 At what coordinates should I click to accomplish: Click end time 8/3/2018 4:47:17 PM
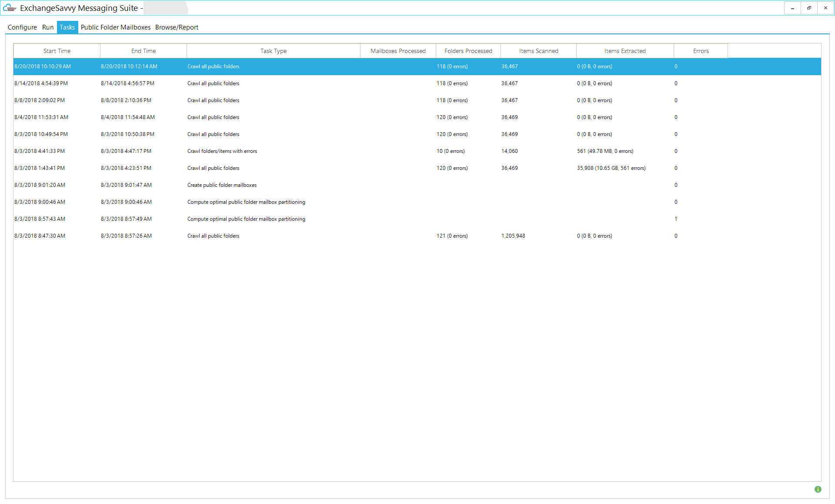point(126,151)
